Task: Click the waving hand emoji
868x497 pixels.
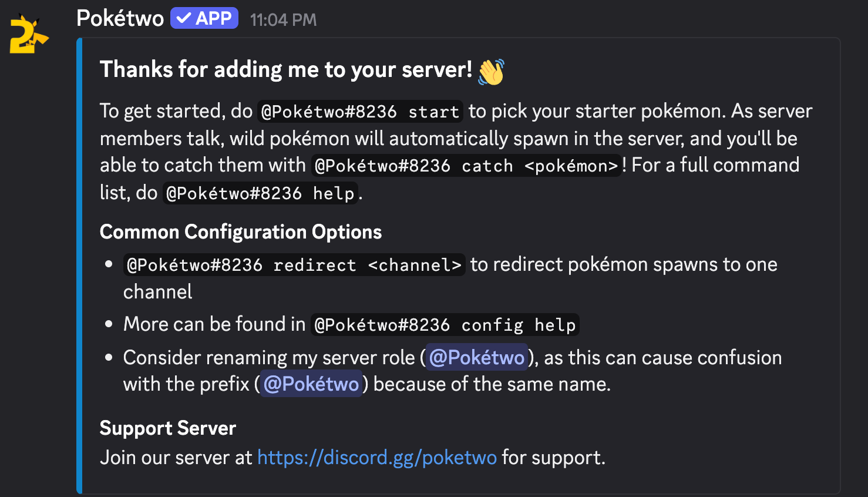Action: [x=491, y=72]
